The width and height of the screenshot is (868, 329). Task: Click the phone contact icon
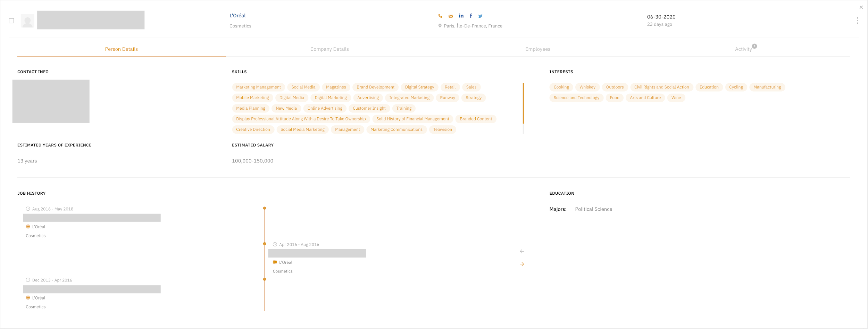pyautogui.click(x=440, y=16)
